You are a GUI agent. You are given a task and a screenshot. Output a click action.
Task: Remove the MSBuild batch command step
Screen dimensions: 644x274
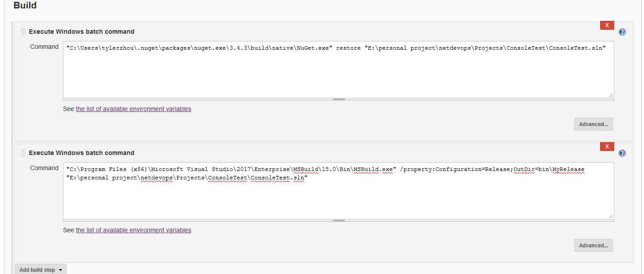(607, 147)
